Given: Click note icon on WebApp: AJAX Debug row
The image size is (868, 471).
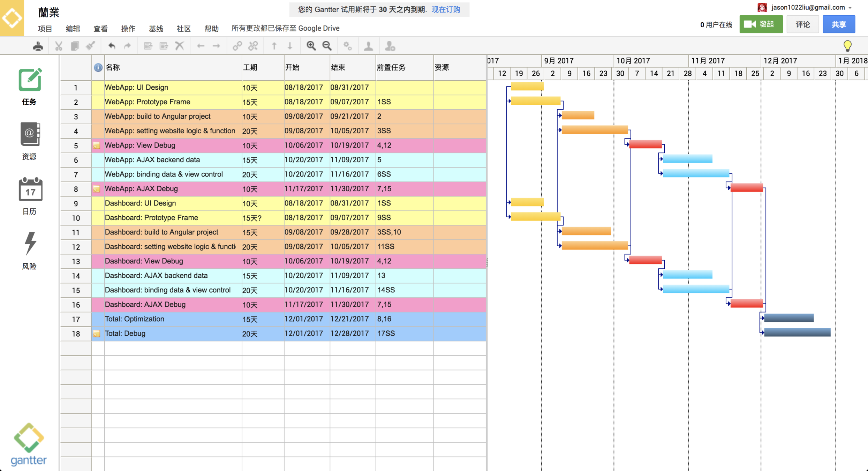Looking at the screenshot, I should tap(97, 189).
